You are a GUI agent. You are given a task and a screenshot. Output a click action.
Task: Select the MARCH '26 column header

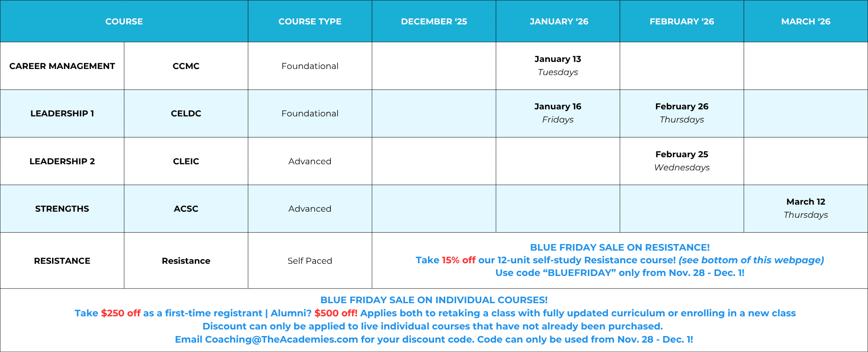pyautogui.click(x=805, y=22)
